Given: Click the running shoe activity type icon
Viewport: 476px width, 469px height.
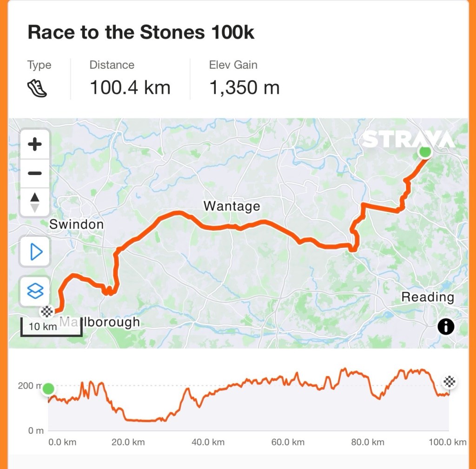Looking at the screenshot, I should click(37, 88).
